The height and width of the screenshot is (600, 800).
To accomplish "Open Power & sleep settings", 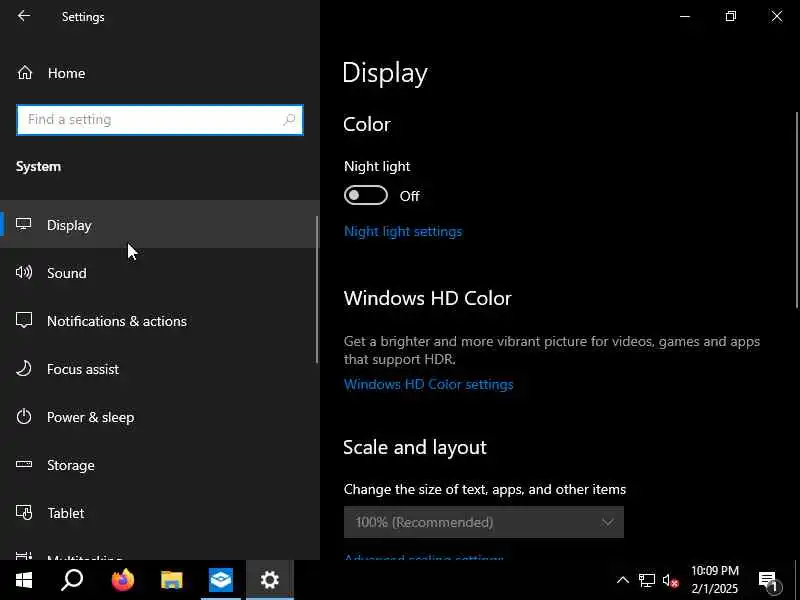I will [x=159, y=416].
